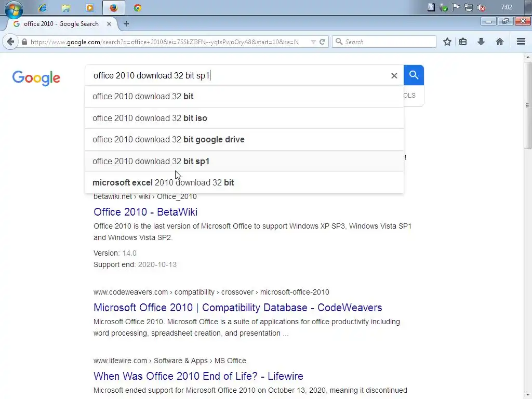Bookmark this page with the star icon
This screenshot has width=532, height=399.
click(x=447, y=42)
